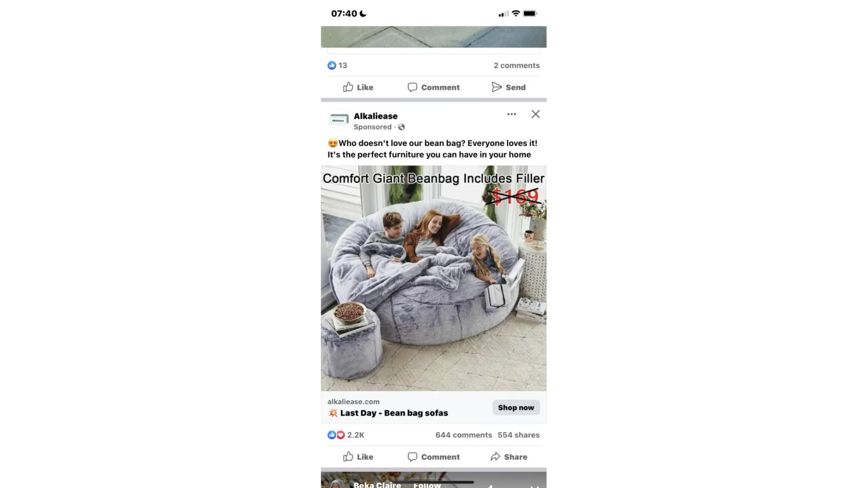
Task: Open the Alkaliease page name
Action: (x=375, y=116)
